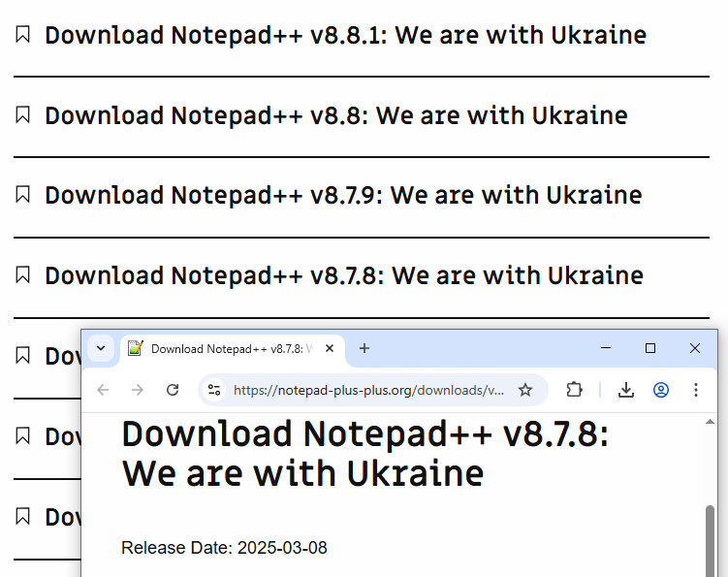The height and width of the screenshot is (577, 728).
Task: Go forward in Chrome browser
Action: (138, 390)
